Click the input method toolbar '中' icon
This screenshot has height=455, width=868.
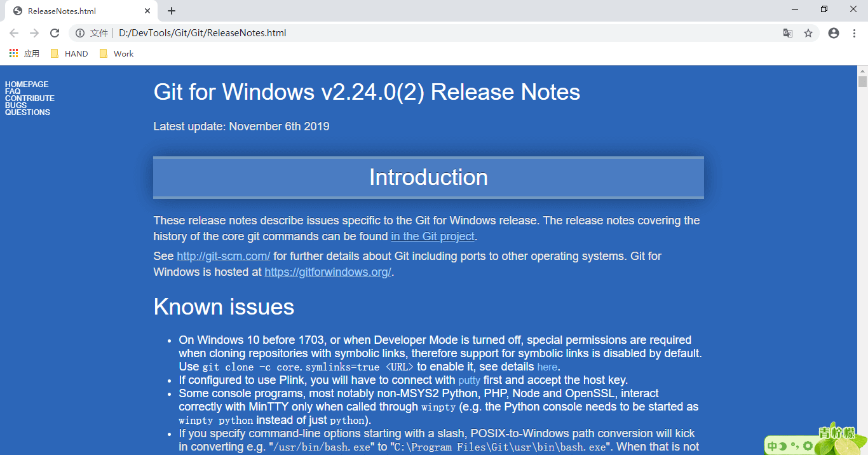click(x=773, y=446)
